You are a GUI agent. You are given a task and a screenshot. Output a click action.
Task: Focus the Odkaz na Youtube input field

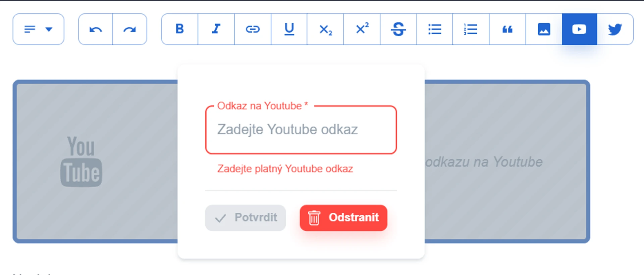pos(301,130)
